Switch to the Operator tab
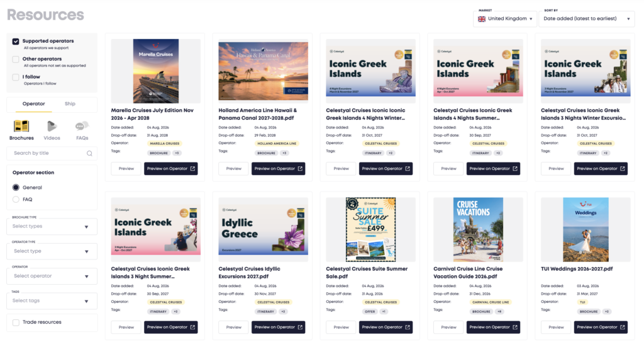Screen dimensions: 644x347 pyautogui.click(x=34, y=104)
